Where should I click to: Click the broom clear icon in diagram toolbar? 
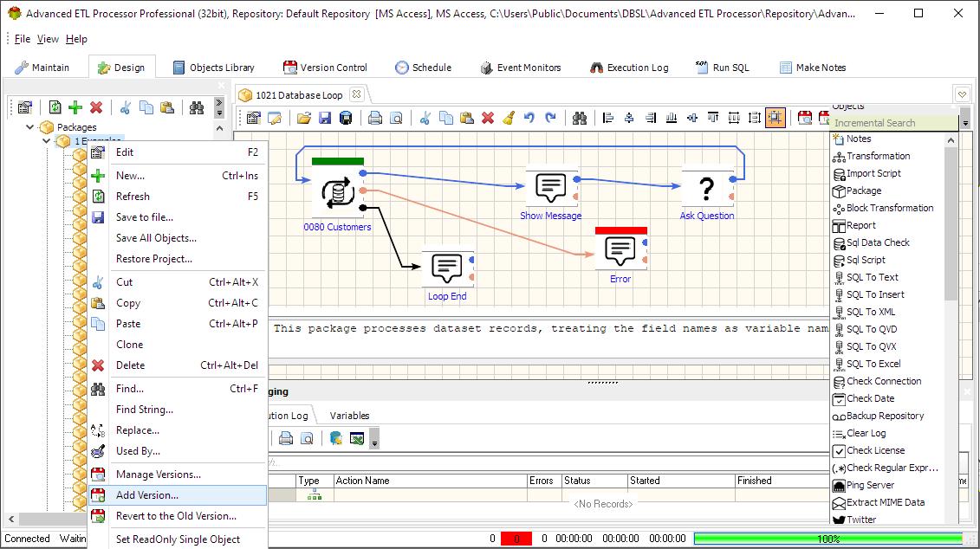(x=509, y=118)
